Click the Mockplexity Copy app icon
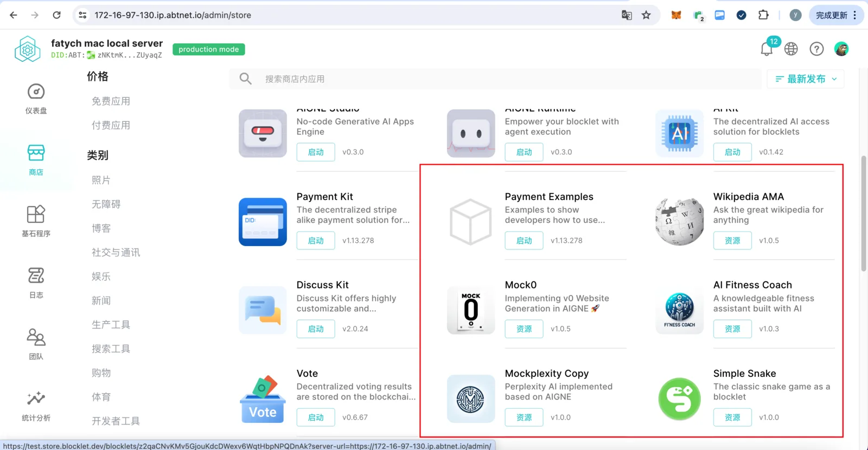Screen dimensions: 868x450 point(471,398)
